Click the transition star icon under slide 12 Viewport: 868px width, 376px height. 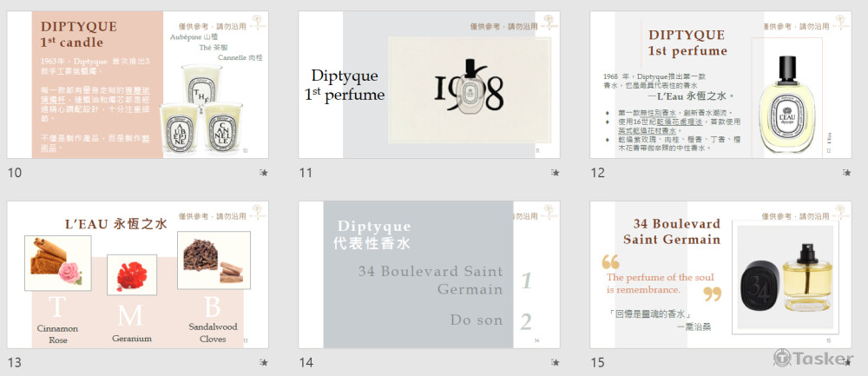click(847, 173)
